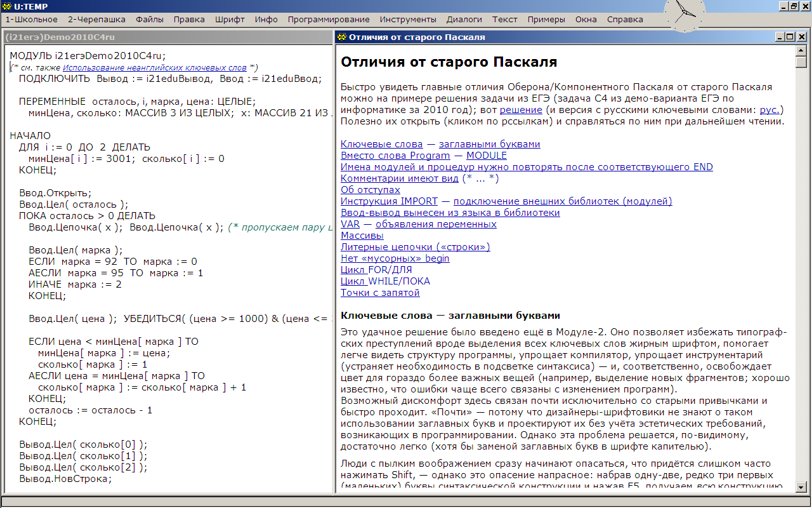This screenshot has height=508, width=812.
Task: Follow the заглавными буквами link
Action: (x=490, y=144)
